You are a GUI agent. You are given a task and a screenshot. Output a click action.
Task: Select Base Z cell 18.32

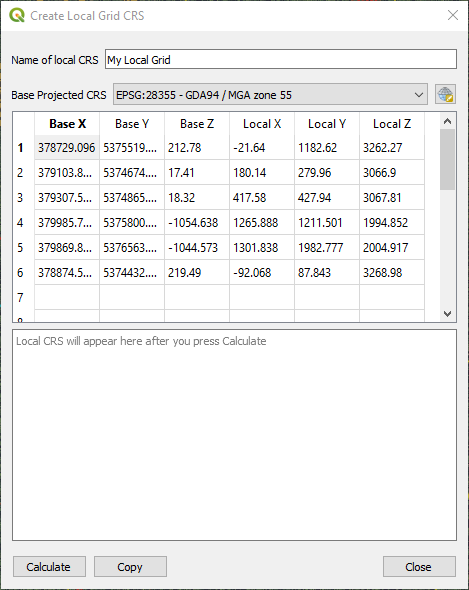point(197,198)
